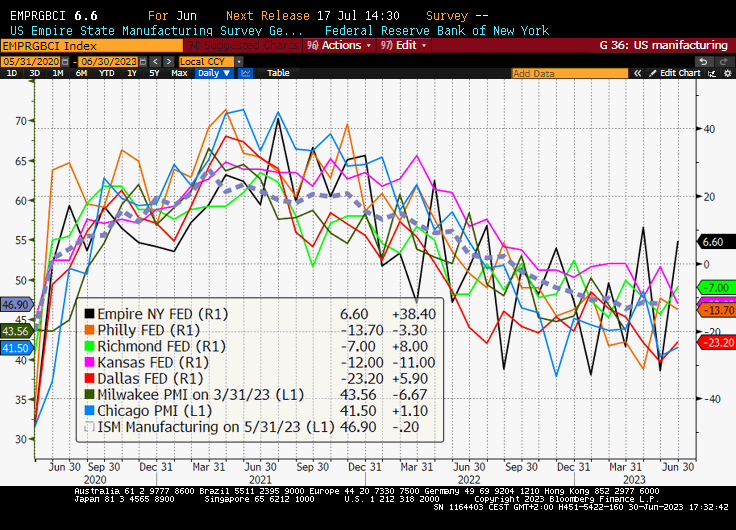The width and height of the screenshot is (736, 530).
Task: Click the redo arrow icon
Action: [x=723, y=62]
